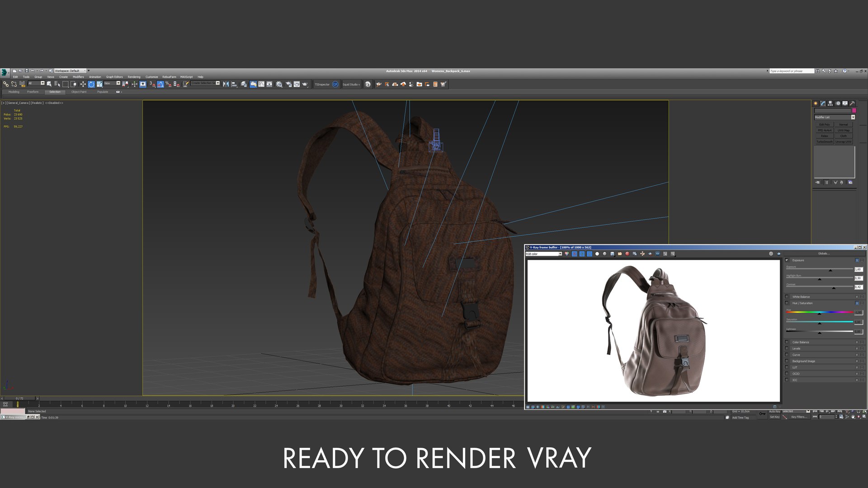Open the Hierarchy command panel tab
This screenshot has width=868, height=488.
pos(830,103)
